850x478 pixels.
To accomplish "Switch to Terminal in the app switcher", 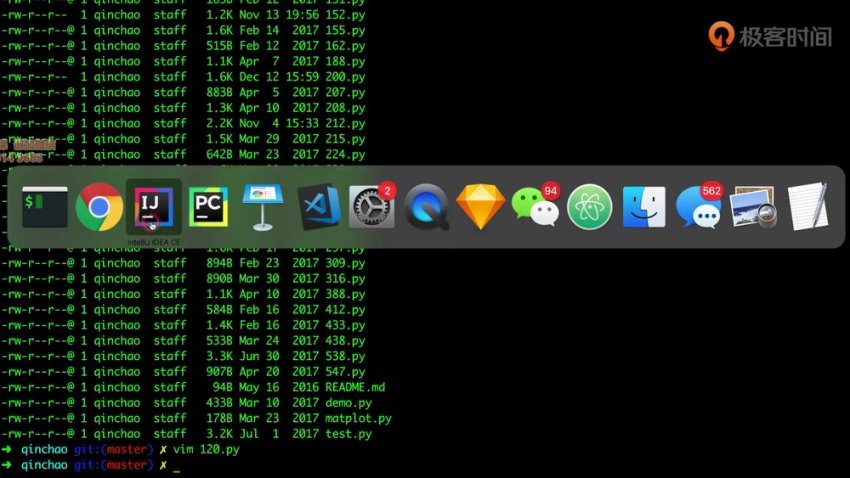I will click(45, 207).
